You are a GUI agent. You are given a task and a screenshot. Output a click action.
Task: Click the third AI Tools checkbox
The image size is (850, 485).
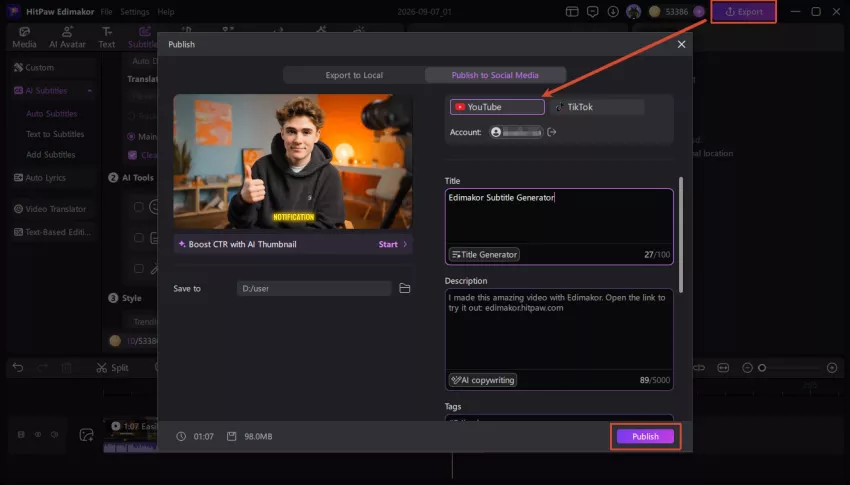(139, 268)
